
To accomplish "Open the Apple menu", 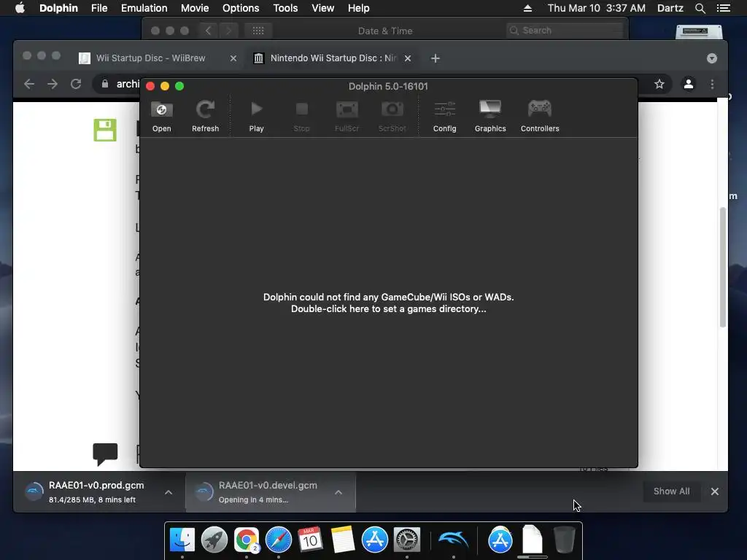I will click(x=20, y=8).
